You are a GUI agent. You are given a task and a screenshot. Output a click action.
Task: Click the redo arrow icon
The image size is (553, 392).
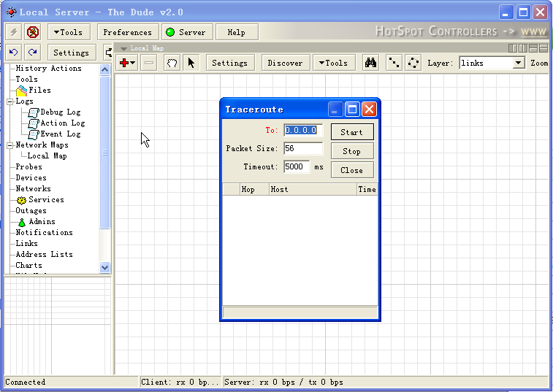pyautogui.click(x=33, y=53)
